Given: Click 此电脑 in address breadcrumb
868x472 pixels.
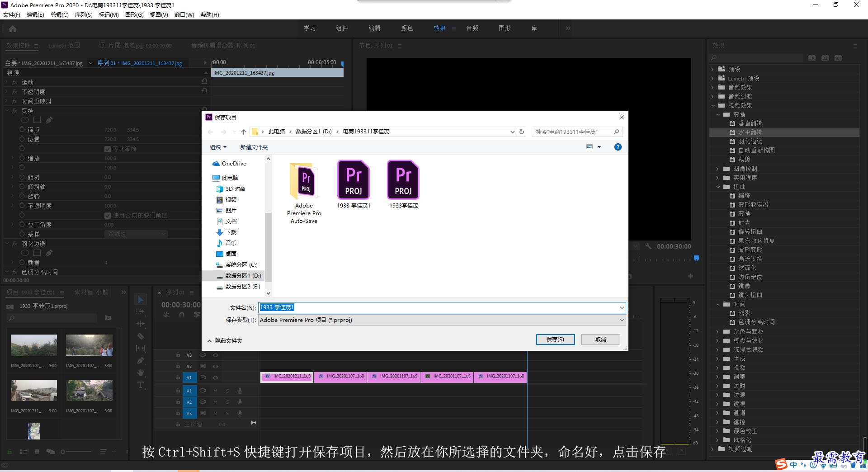Looking at the screenshot, I should (x=277, y=132).
